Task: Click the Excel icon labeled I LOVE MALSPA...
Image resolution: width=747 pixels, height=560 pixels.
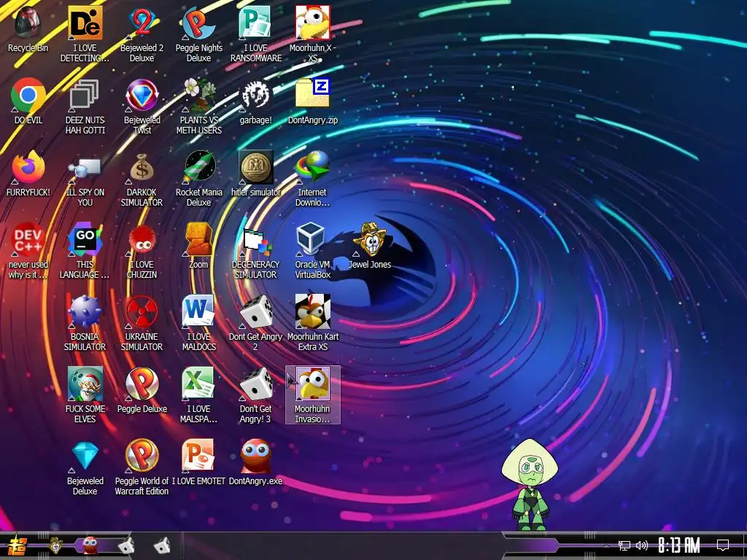Action: 198,395
